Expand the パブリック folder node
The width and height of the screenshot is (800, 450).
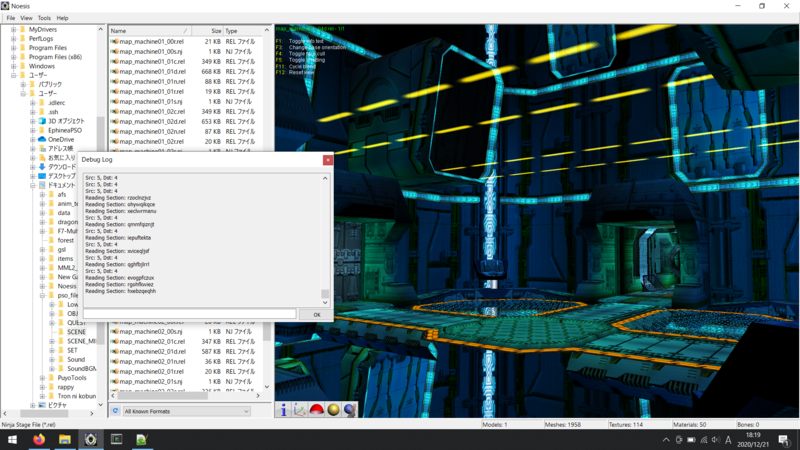pos(23,85)
